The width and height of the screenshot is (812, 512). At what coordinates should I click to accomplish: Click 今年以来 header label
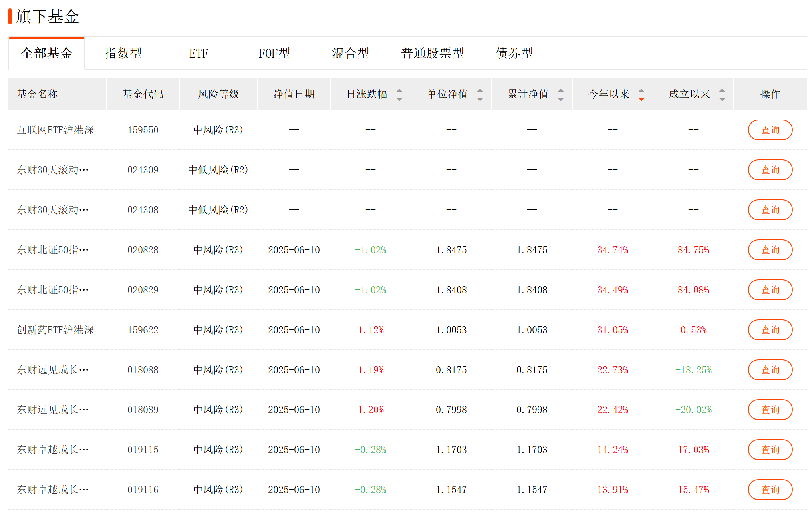(609, 94)
